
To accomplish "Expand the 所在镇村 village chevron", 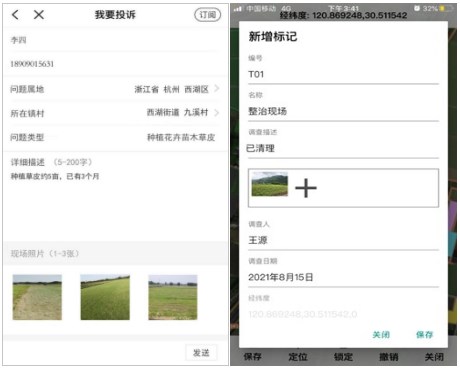I will [x=217, y=113].
